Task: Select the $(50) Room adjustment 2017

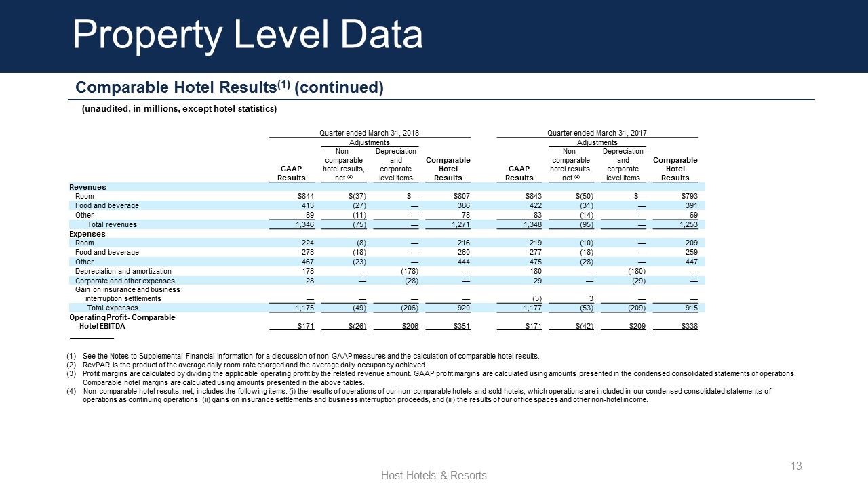Action: coord(583,197)
